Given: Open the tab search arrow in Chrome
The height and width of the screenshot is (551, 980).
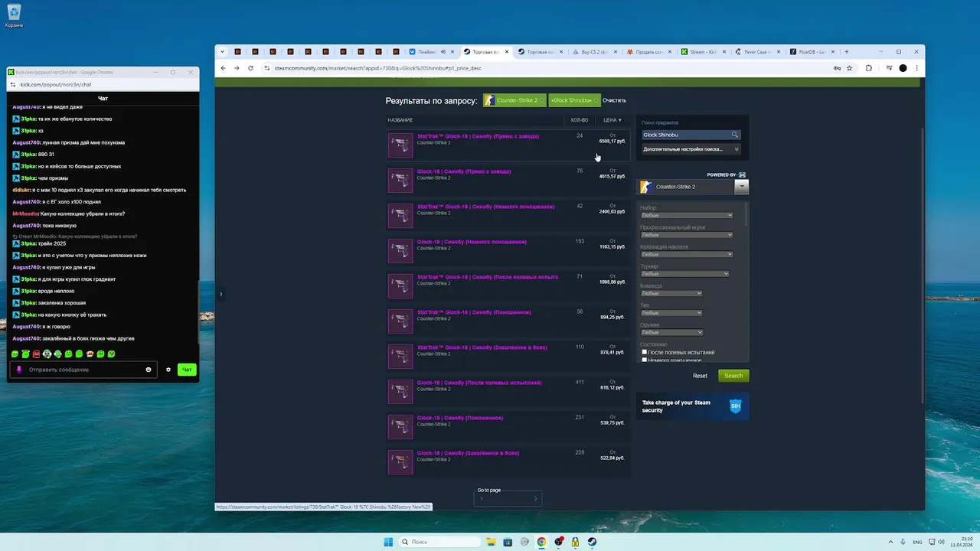Looking at the screenshot, I should click(x=223, y=52).
